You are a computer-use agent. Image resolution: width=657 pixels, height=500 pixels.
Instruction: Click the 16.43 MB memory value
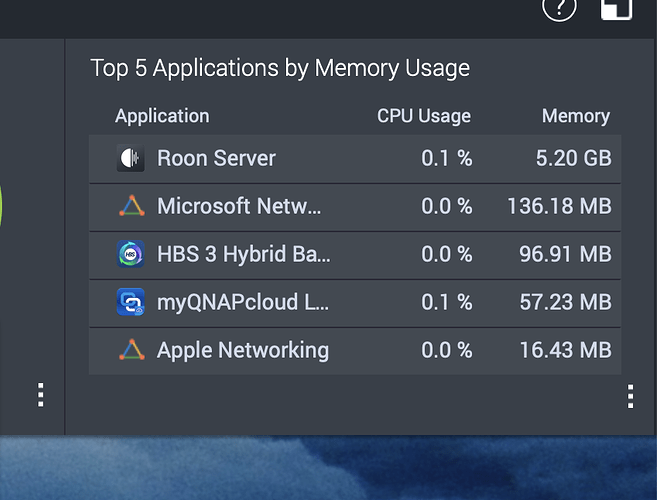coord(565,350)
